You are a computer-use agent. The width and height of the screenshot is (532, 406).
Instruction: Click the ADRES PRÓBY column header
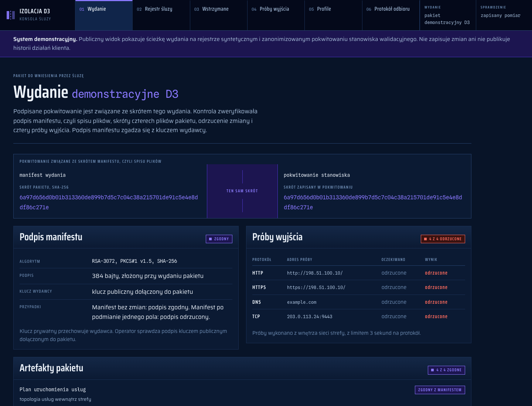pyautogui.click(x=300, y=260)
